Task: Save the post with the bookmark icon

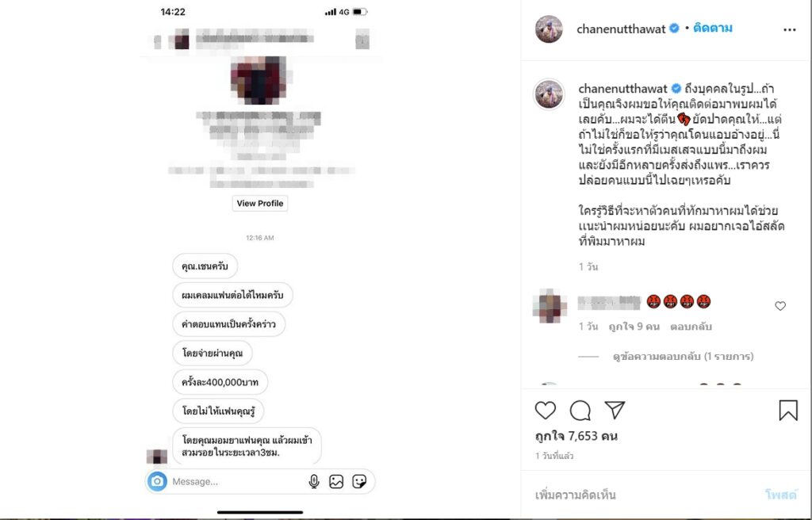Action: point(788,410)
